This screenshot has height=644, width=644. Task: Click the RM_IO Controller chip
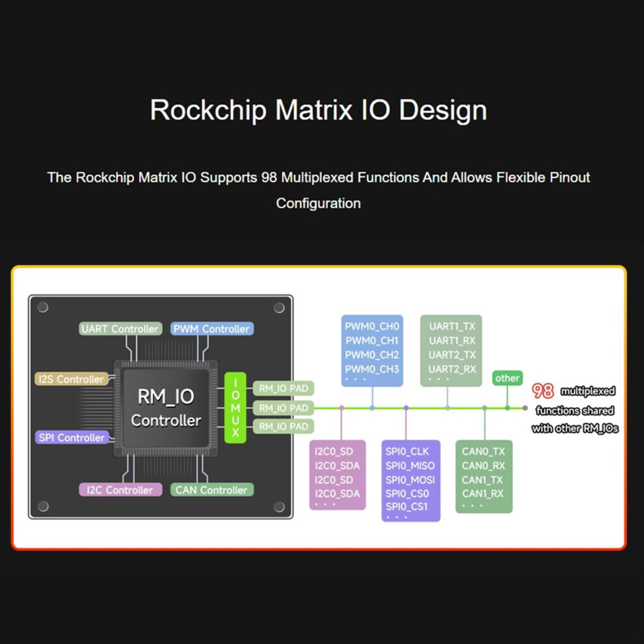(x=166, y=409)
